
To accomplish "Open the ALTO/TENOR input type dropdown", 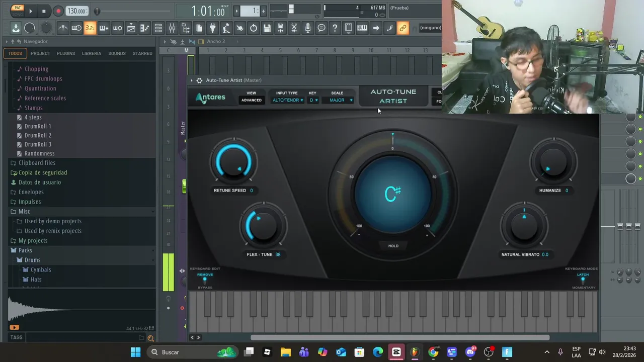I will tap(288, 100).
